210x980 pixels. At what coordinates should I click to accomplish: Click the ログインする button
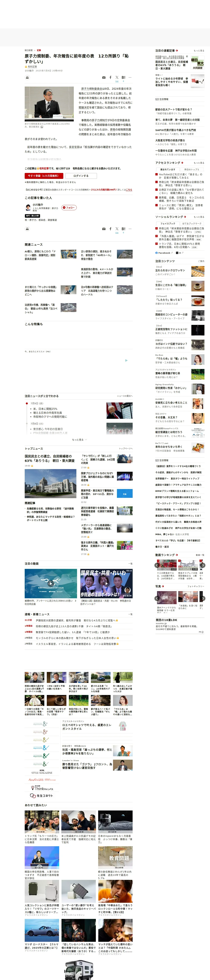(81, 176)
